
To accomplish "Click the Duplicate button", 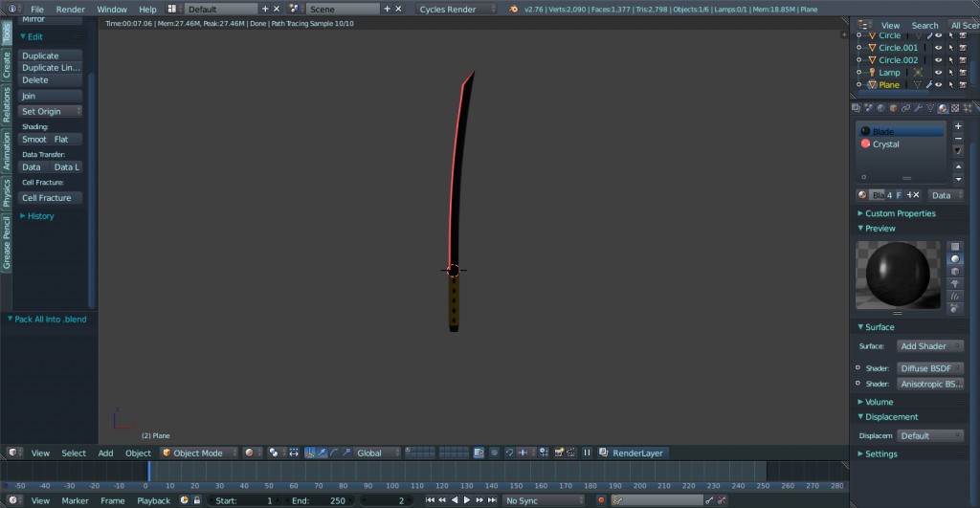I will (x=50, y=55).
